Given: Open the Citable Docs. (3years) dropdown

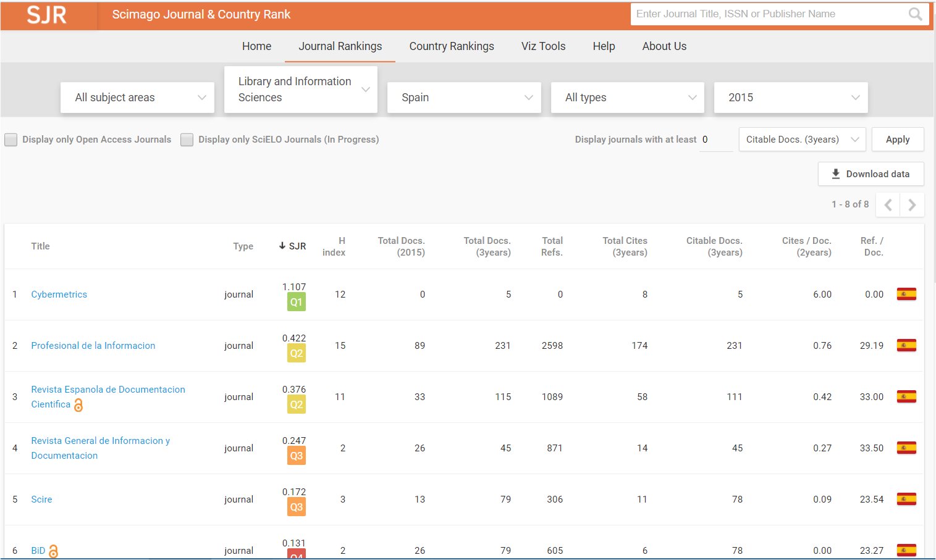Looking at the screenshot, I should coord(802,140).
